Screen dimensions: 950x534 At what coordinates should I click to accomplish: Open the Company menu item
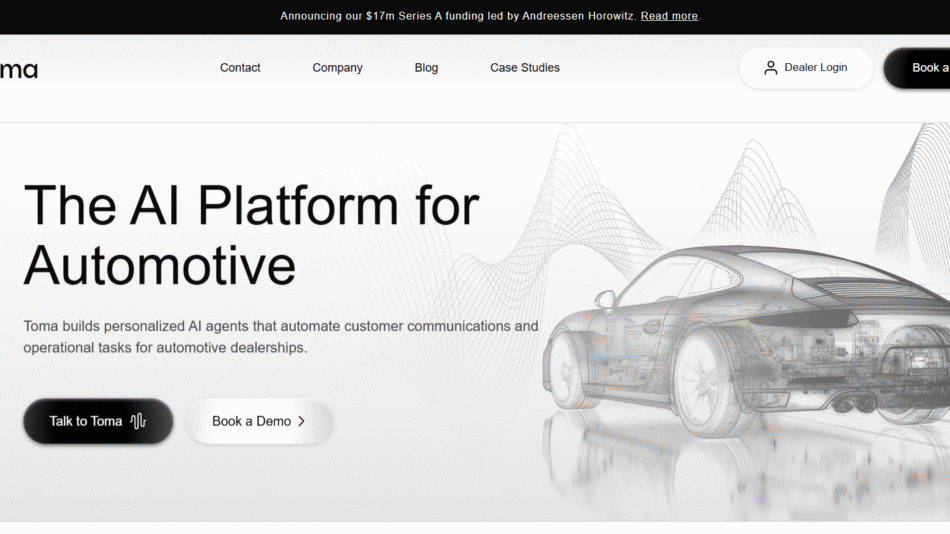337,68
